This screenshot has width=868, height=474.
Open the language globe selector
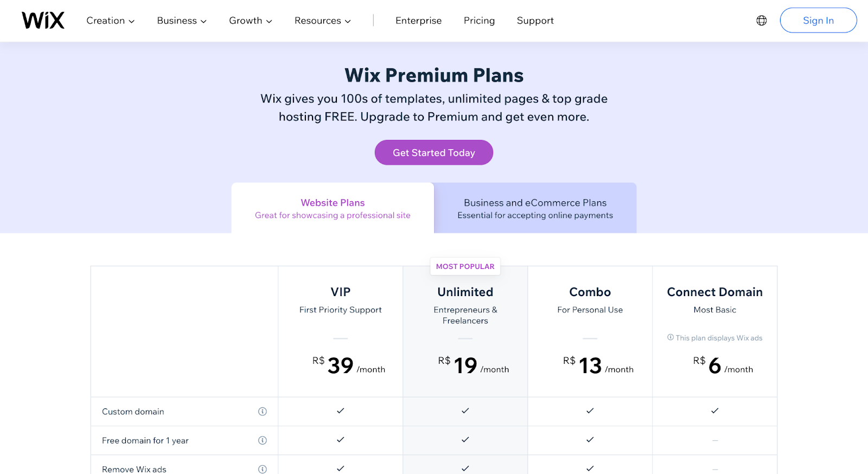click(x=762, y=21)
